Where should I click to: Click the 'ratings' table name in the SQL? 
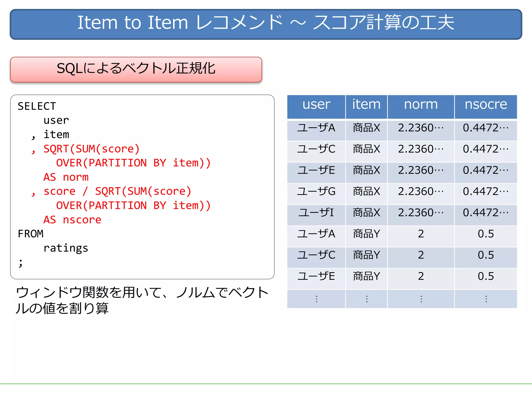[x=66, y=248]
